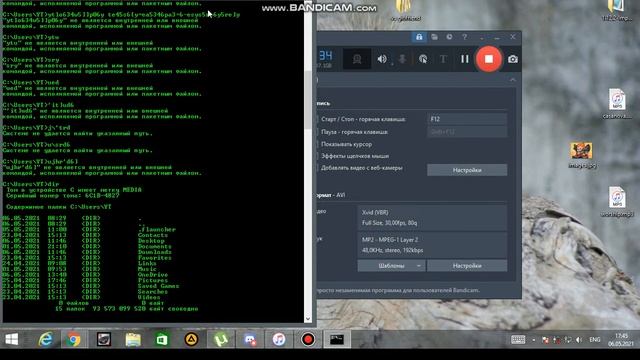Open AIMP orange triangle taskbar icon
Image resolution: width=640 pixels, height=360 pixels.
coord(191,339)
